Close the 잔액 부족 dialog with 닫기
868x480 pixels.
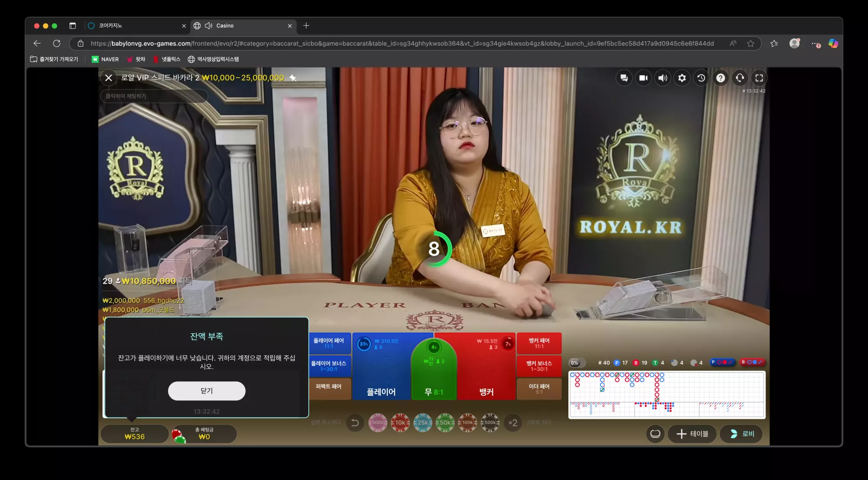click(x=207, y=391)
